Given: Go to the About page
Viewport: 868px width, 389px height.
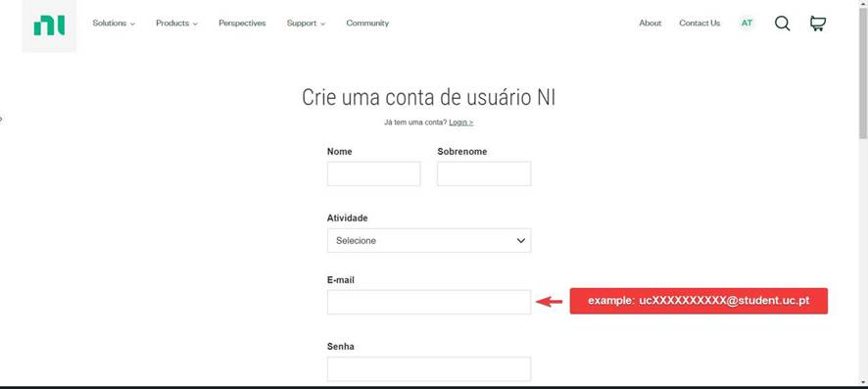Looking at the screenshot, I should coord(650,24).
